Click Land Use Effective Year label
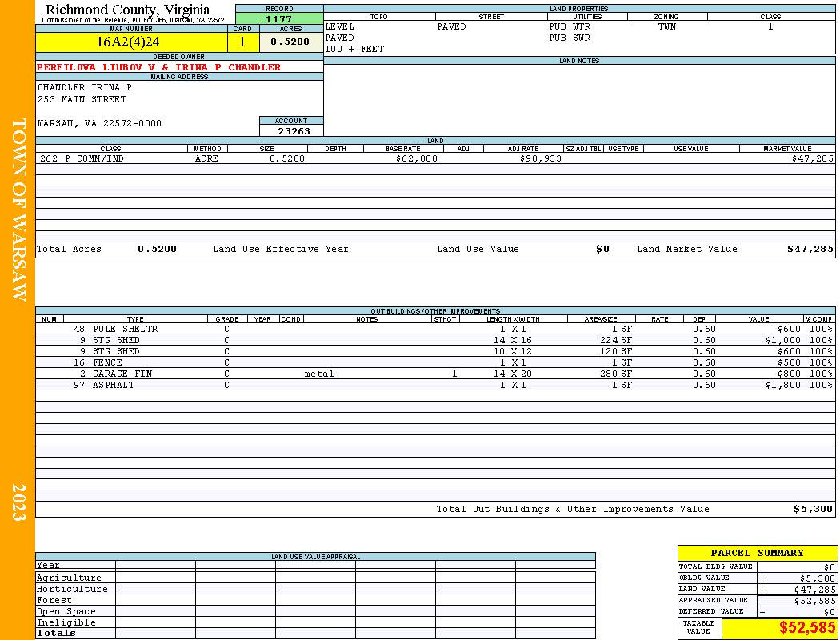840x640 pixels. click(281, 249)
